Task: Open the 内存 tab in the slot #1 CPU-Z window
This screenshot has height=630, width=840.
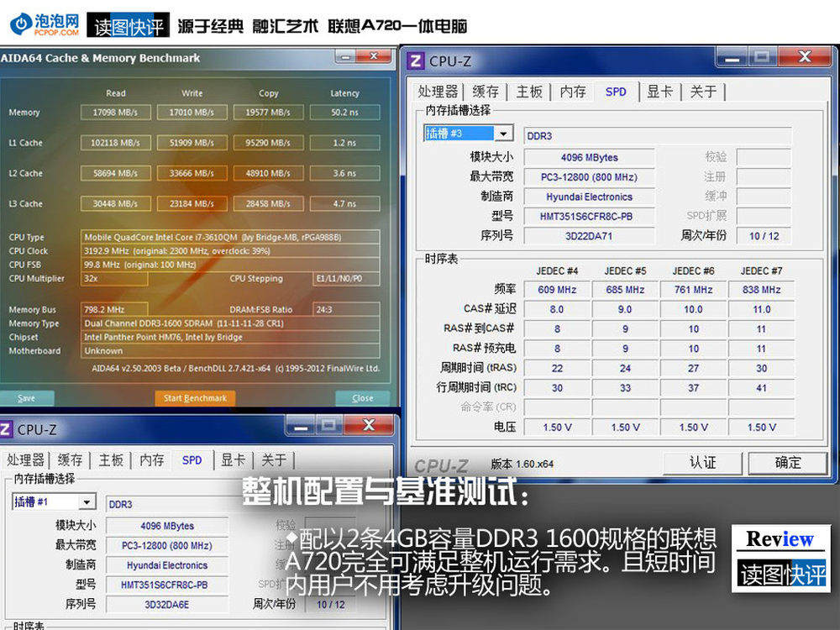Action: pyautogui.click(x=152, y=460)
